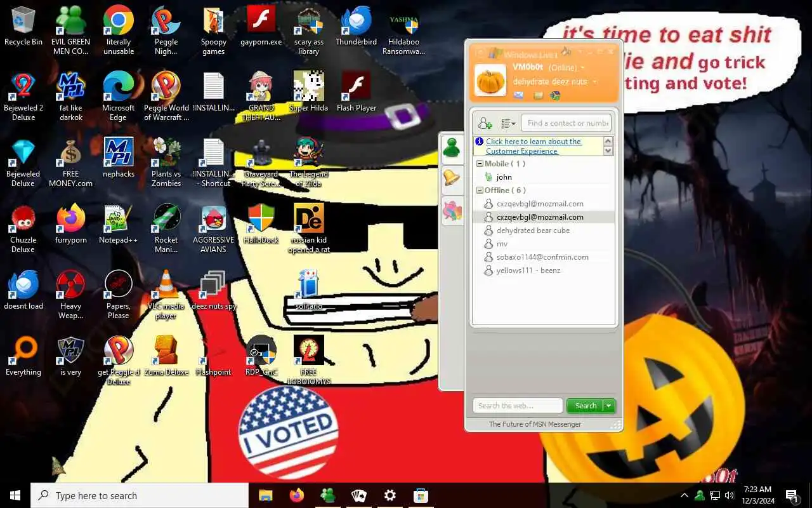Open Firefox from the taskbar
812x508 pixels.
click(296, 495)
